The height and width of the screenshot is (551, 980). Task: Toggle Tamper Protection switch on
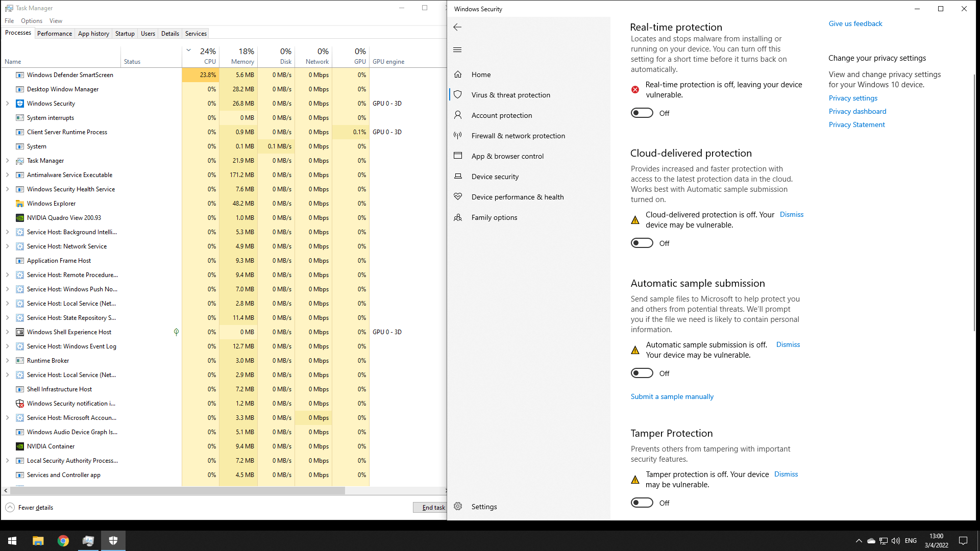(x=642, y=503)
